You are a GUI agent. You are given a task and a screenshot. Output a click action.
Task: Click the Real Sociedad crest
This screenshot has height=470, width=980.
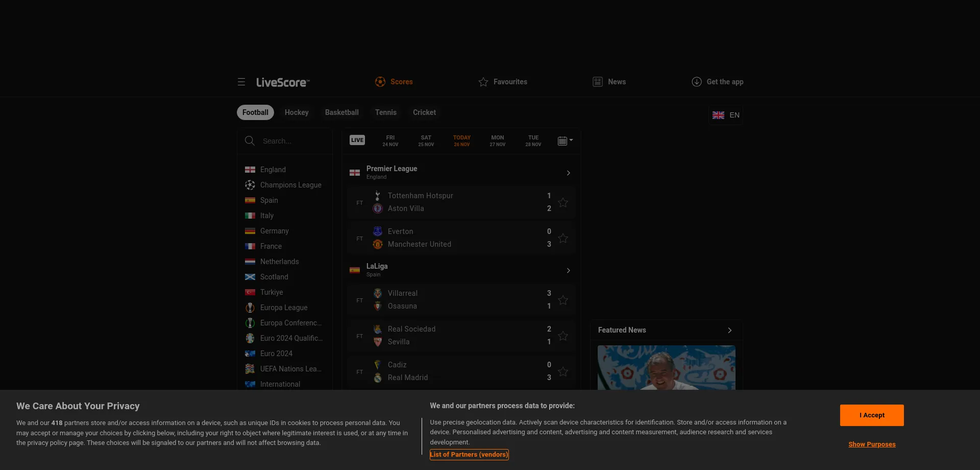tap(378, 329)
